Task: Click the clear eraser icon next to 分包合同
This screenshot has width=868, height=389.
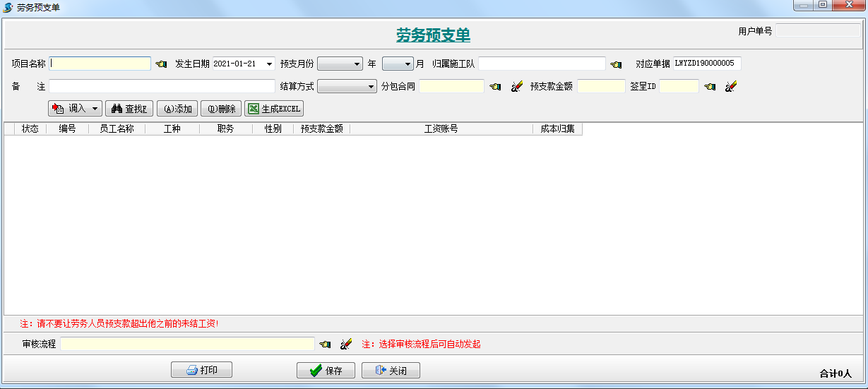Action: coord(516,87)
